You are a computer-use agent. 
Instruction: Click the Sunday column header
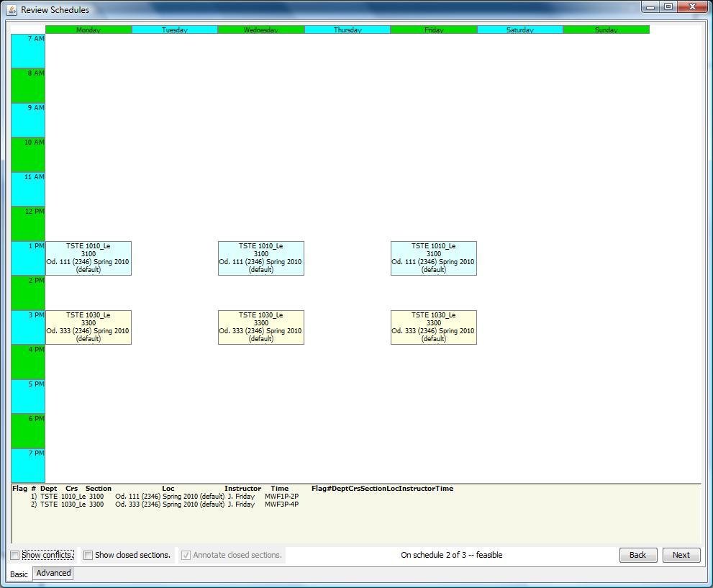606,30
